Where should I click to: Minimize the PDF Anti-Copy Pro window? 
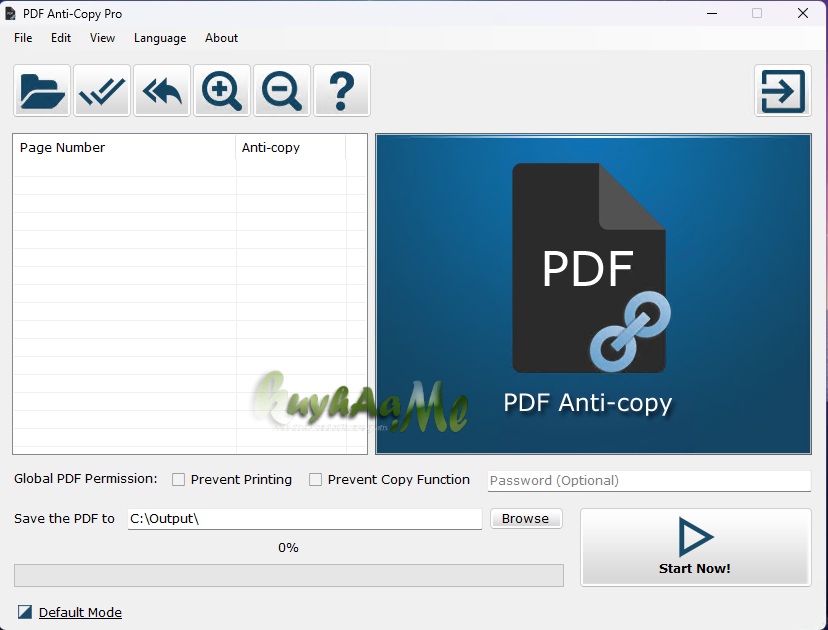(712, 13)
